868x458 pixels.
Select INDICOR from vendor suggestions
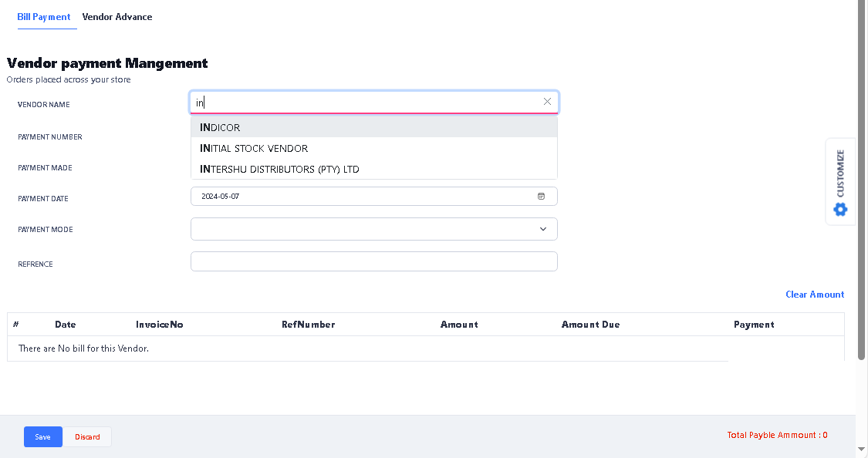click(x=220, y=127)
